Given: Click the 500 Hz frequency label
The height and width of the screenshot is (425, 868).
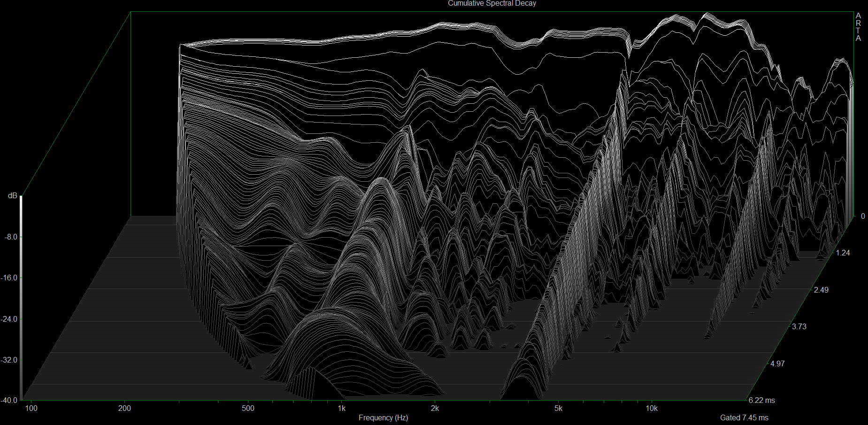Looking at the screenshot, I should pos(248,408).
